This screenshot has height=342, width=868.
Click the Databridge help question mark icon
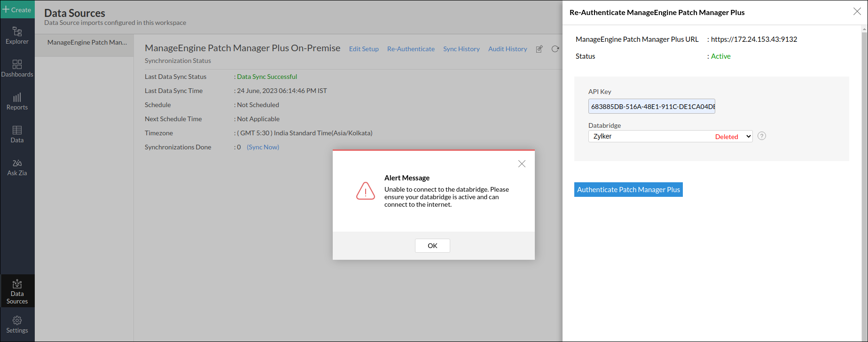click(x=762, y=136)
